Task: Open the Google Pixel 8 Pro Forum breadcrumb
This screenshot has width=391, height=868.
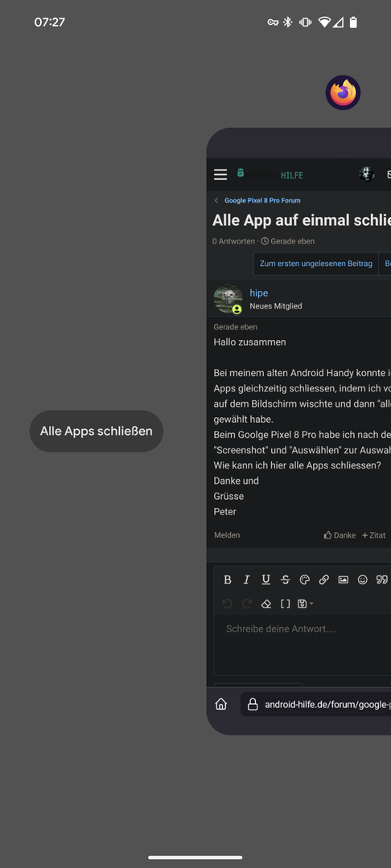Action: [x=262, y=200]
